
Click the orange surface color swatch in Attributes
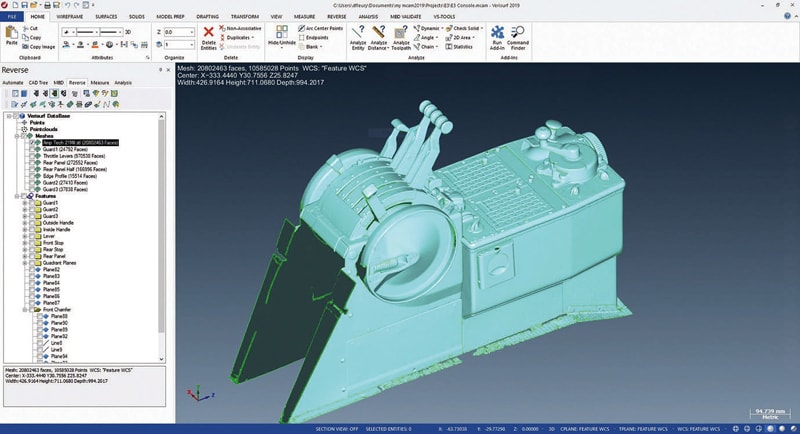click(x=95, y=45)
